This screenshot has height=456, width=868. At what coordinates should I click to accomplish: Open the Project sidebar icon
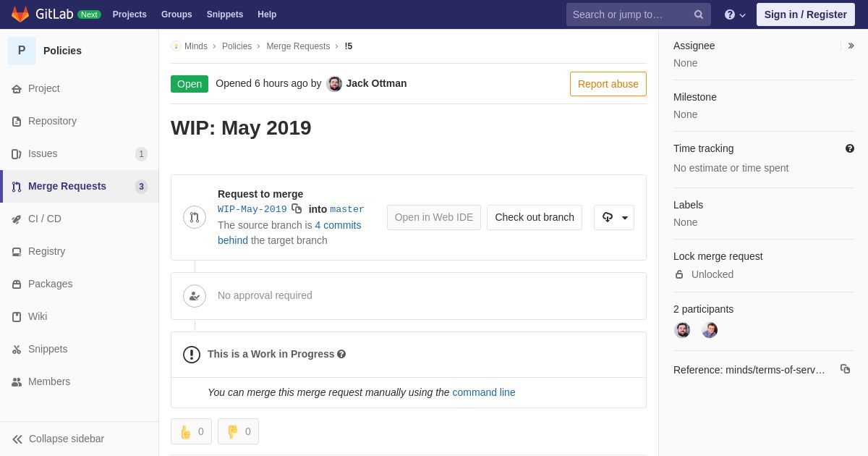tap(17, 89)
